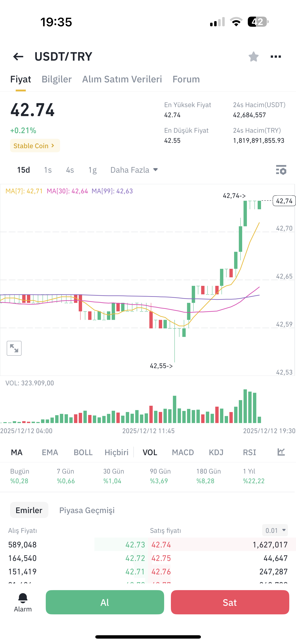
Task: Toggle the MA indicator
Action: tap(17, 452)
